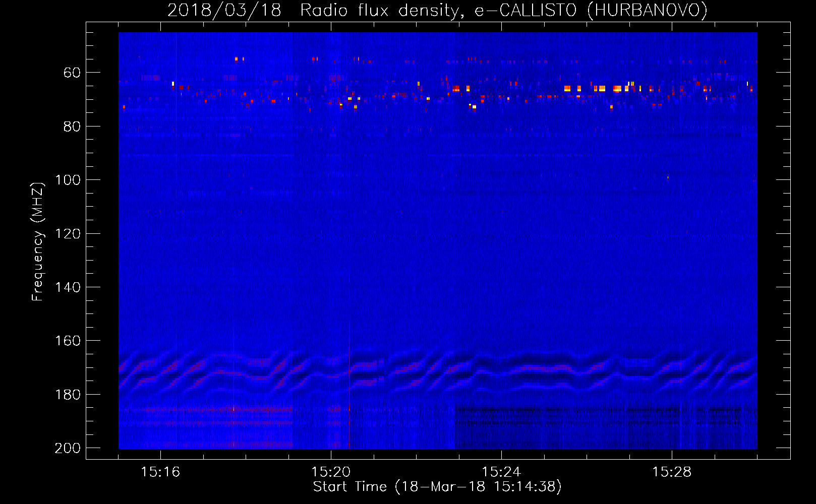
Task: Click the 15:28 time tick label
Action: (672, 472)
